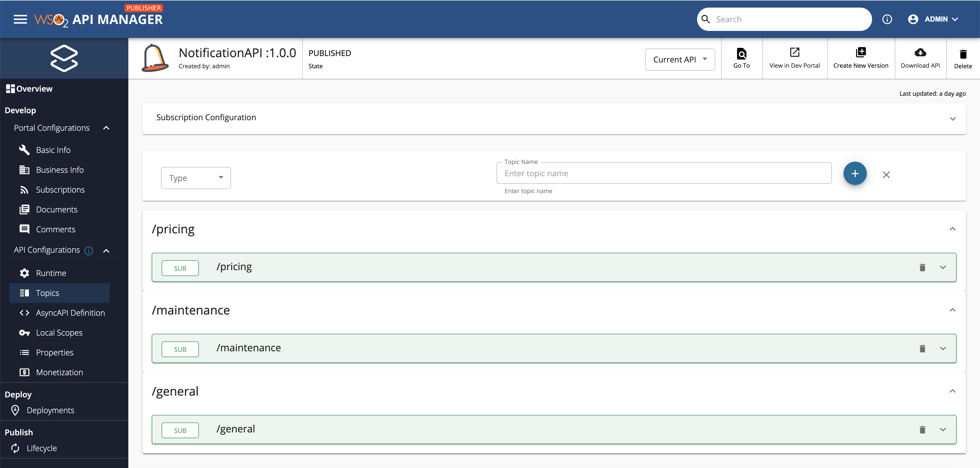The width and height of the screenshot is (980, 468).
Task: Click the API Configurations info icon
Action: click(x=88, y=251)
